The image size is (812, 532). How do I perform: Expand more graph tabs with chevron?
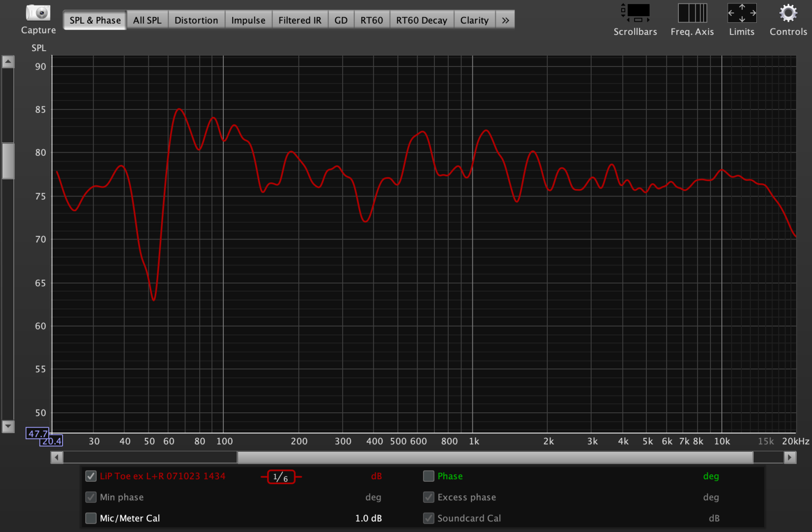point(505,20)
